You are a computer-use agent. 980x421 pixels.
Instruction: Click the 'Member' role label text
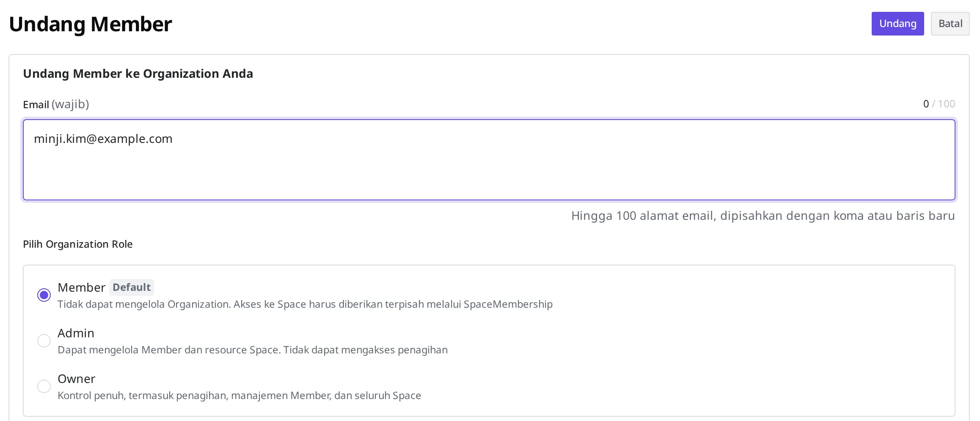click(x=81, y=287)
